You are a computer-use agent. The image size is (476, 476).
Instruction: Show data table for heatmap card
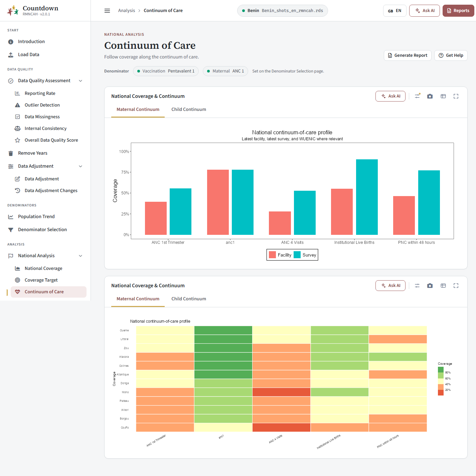pyautogui.click(x=443, y=286)
